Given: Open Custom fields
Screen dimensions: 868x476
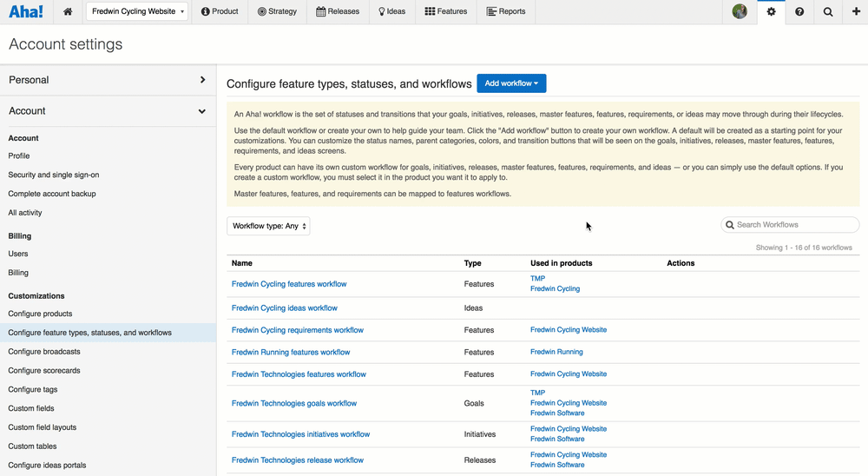Looking at the screenshot, I should coord(31,408).
